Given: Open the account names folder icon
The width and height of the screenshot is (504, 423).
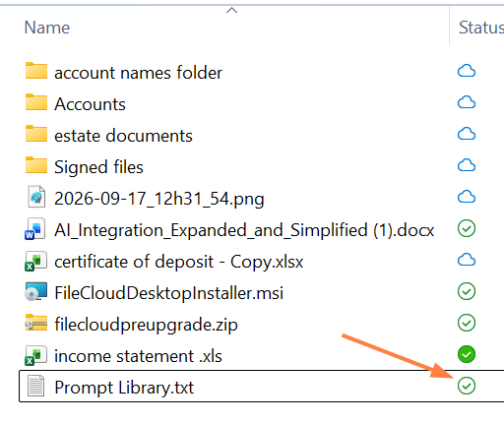Looking at the screenshot, I should pos(36,71).
